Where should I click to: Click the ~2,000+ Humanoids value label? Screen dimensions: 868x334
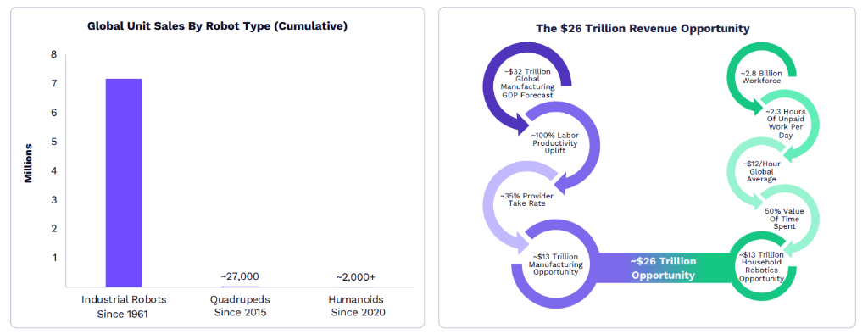click(x=356, y=277)
